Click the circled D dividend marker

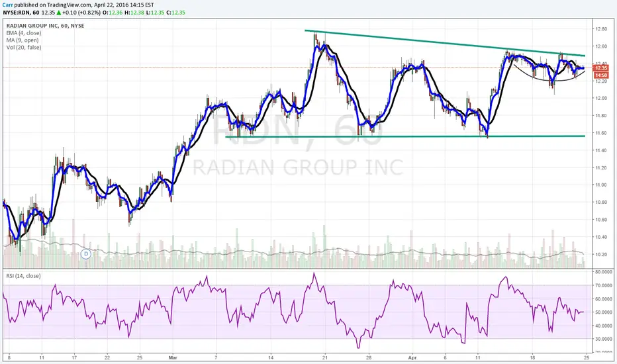point(86,254)
